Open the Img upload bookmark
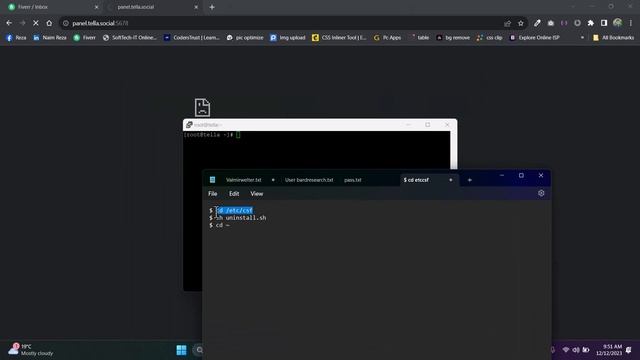Screen dimensions: 640x360 click(x=288, y=38)
